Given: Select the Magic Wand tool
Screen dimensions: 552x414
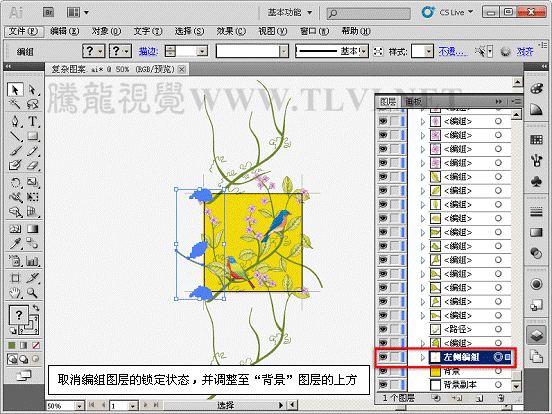Looking at the screenshot, I should [15, 104].
